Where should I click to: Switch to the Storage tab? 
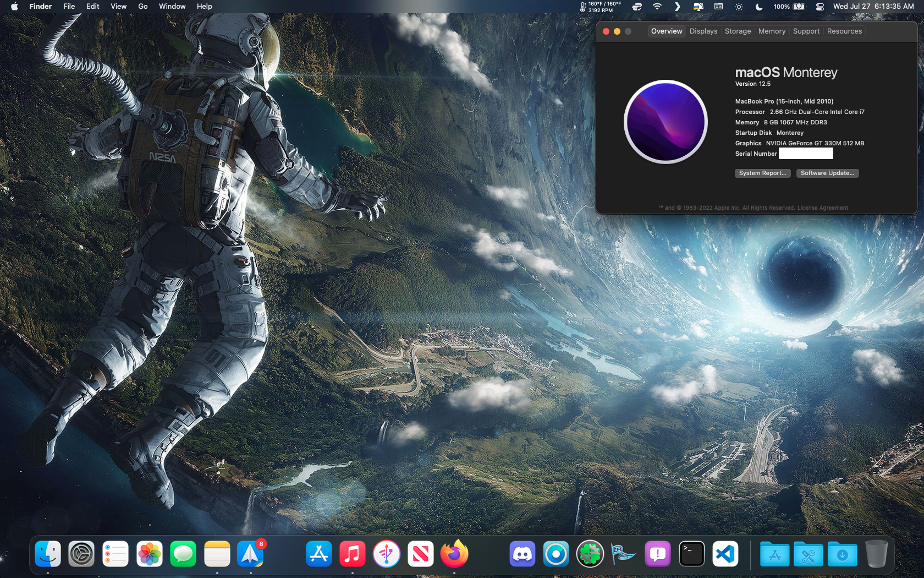(x=738, y=31)
